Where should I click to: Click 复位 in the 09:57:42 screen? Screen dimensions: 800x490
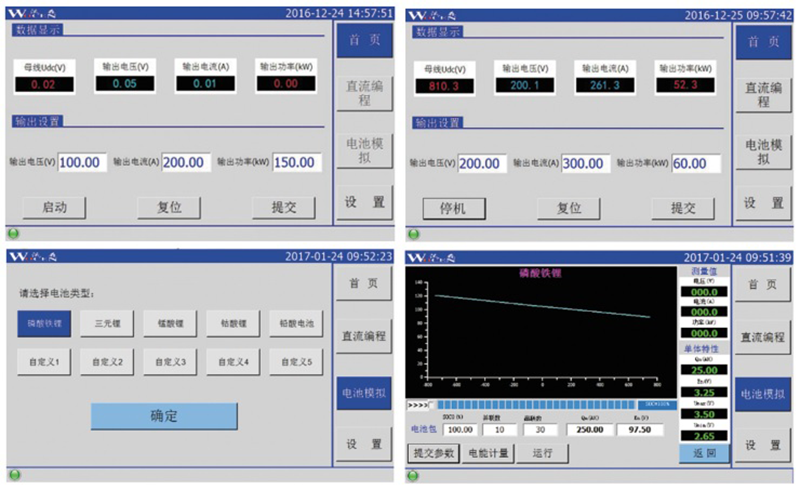pyautogui.click(x=568, y=208)
